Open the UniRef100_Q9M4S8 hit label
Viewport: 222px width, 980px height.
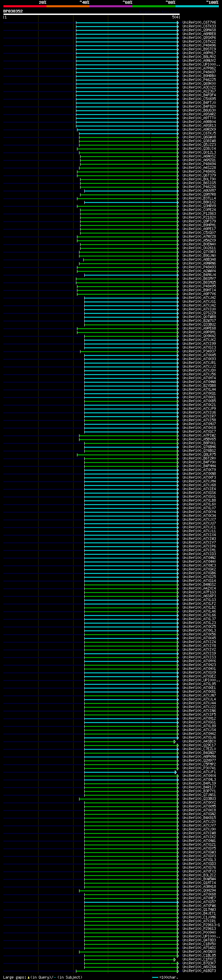[x=199, y=30]
